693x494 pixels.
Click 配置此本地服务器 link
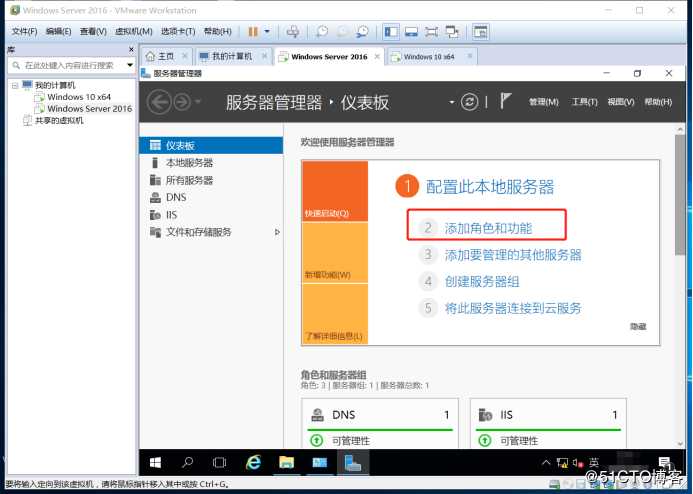click(490, 187)
